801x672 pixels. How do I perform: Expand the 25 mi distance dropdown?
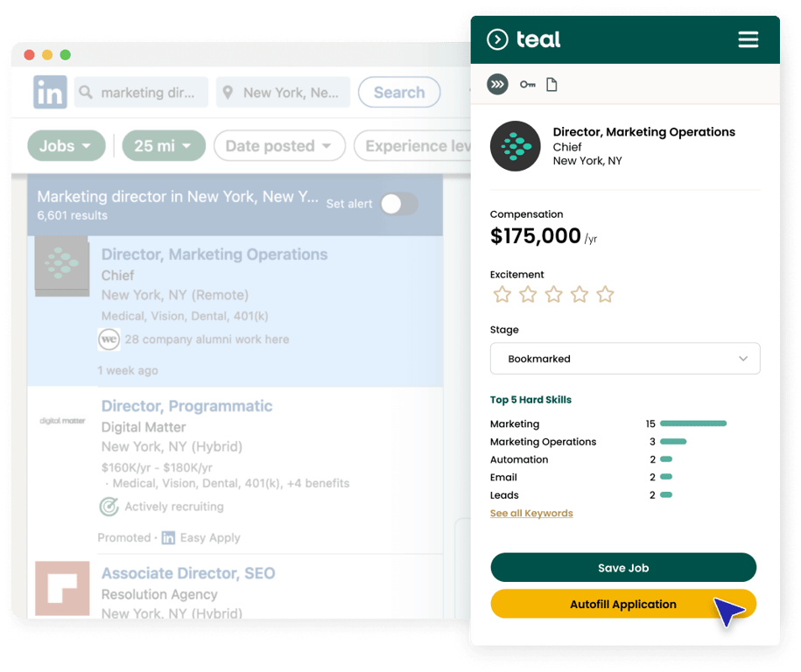coord(164,145)
